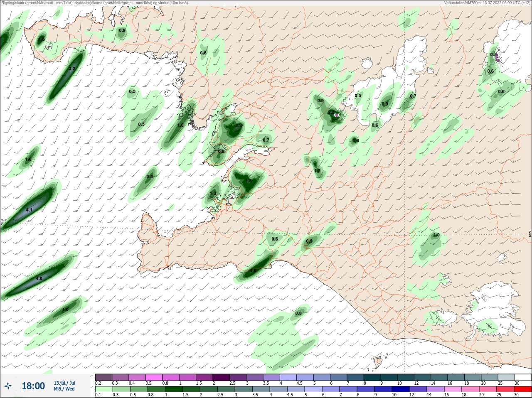This screenshot has width=532, height=398.
Task: Click the 1.2 precipitation value inland
Action: click(x=318, y=171)
